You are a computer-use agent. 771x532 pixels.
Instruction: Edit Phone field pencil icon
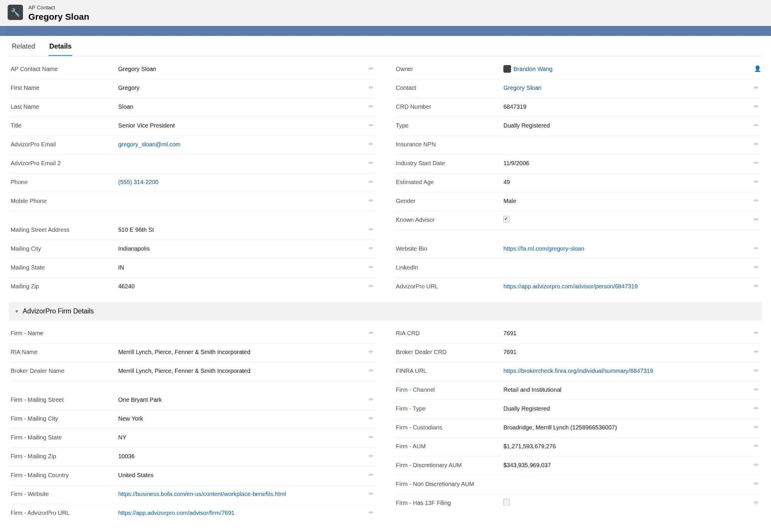[371, 182]
